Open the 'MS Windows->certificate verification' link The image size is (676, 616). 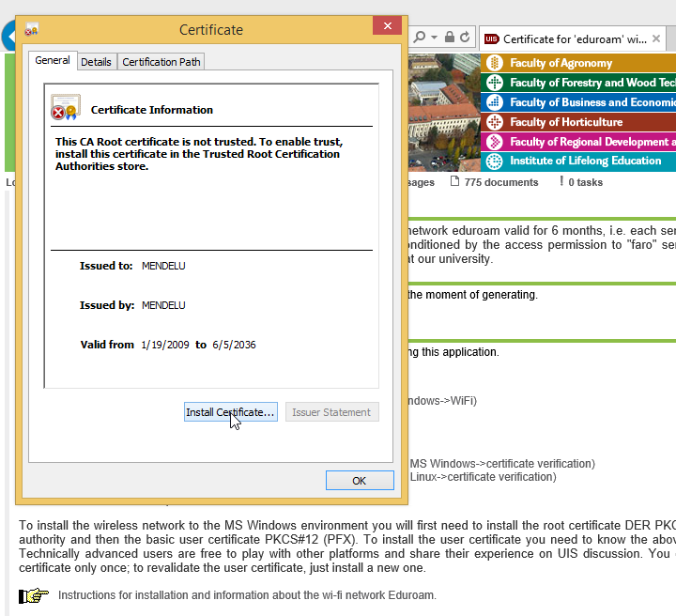[x=502, y=464]
